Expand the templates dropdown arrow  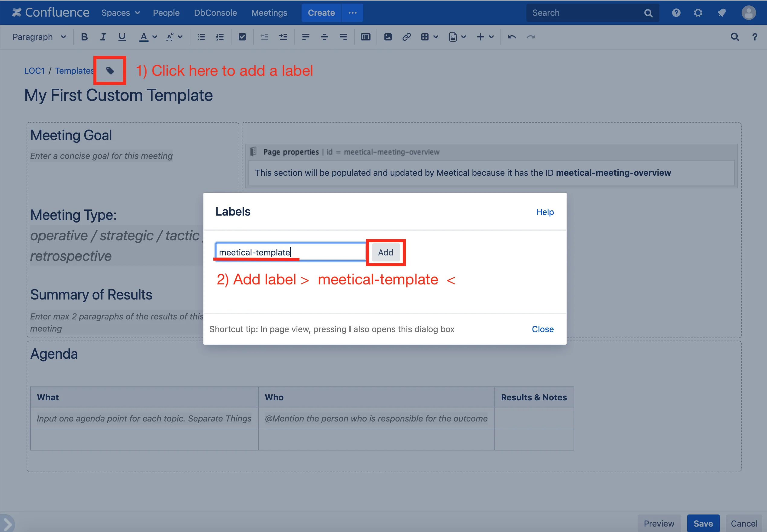(x=463, y=37)
